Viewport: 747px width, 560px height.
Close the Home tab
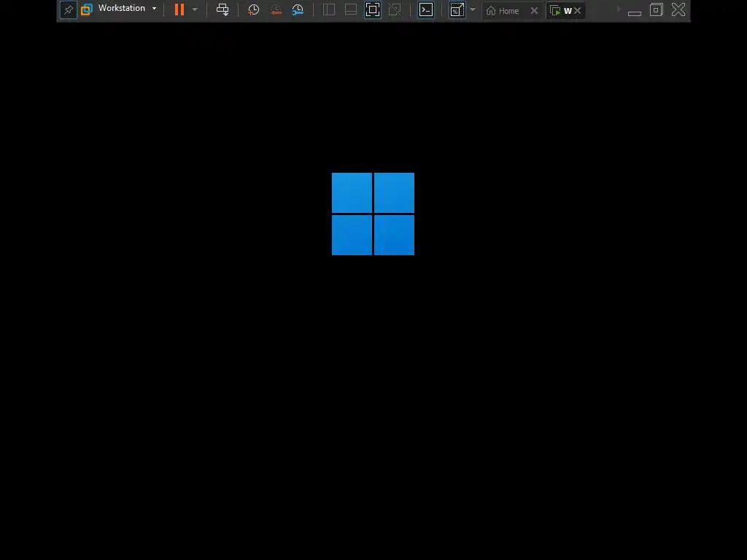(x=534, y=10)
